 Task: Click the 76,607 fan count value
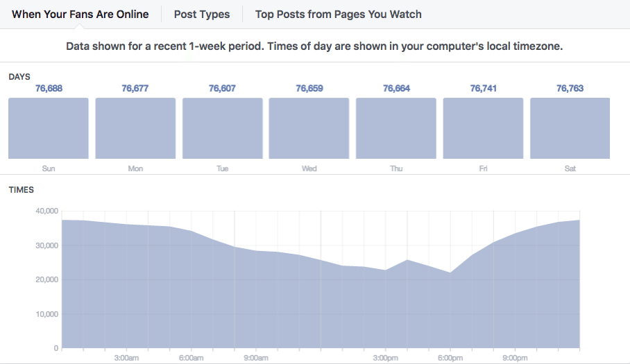click(x=223, y=89)
